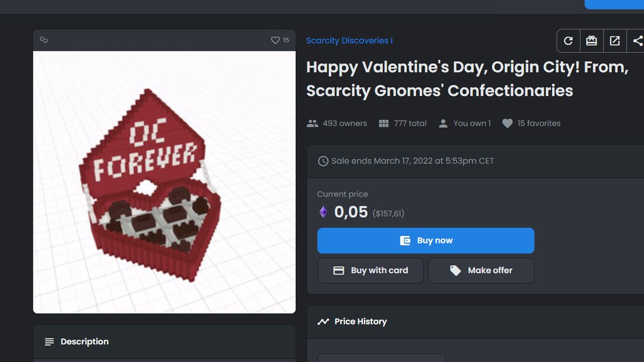
Task: Click the Ethereum diamond icon by price
Action: pyautogui.click(x=323, y=212)
